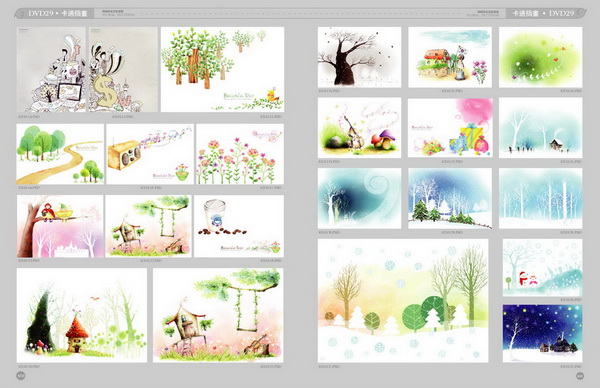The height and width of the screenshot is (388, 600).
Task: Select the gift boxes with pink watercolor image
Action: (x=450, y=127)
